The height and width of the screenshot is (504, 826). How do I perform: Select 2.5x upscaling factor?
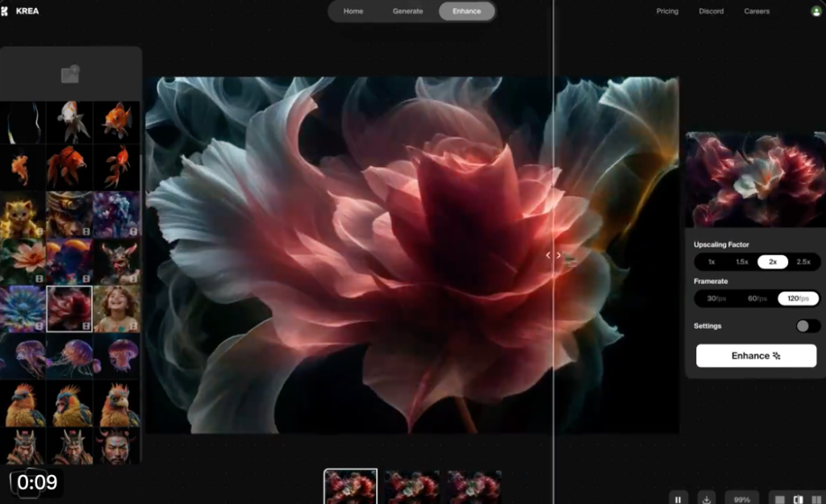pyautogui.click(x=803, y=262)
